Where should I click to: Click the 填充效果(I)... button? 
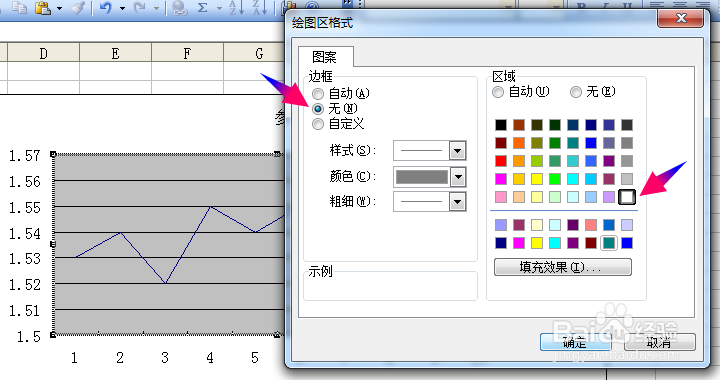562,267
